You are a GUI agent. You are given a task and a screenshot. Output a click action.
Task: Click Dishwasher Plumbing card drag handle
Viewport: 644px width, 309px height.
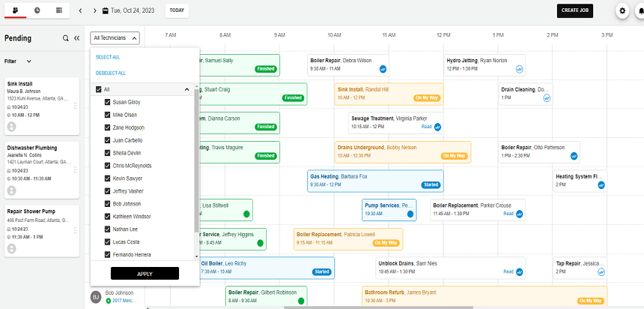point(75,169)
